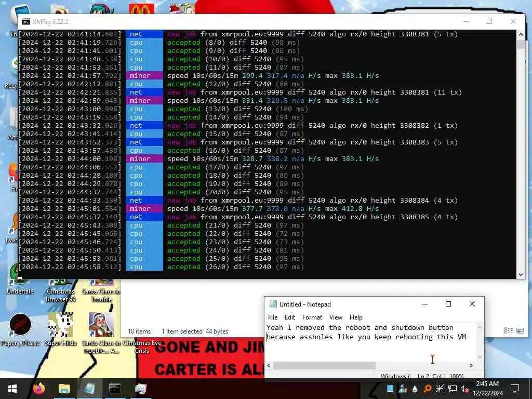Open the notification center icon
The height and width of the screenshot is (399, 532).
[515, 389]
